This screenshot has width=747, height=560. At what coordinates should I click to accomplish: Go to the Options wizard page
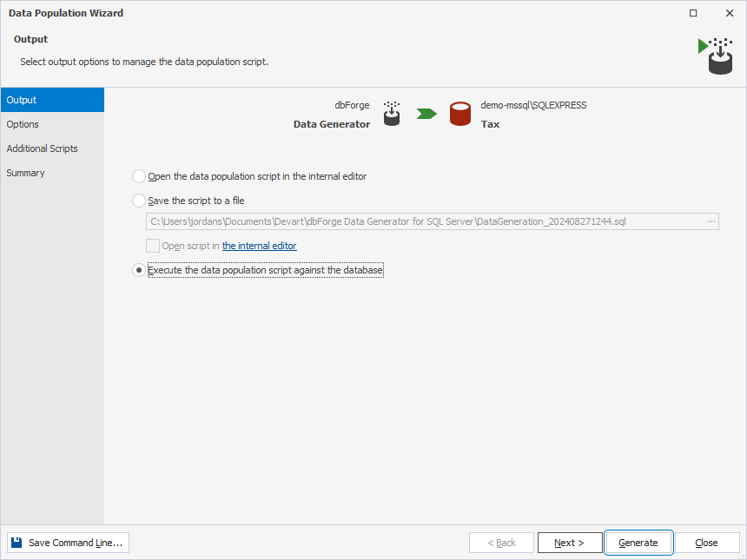click(52, 124)
